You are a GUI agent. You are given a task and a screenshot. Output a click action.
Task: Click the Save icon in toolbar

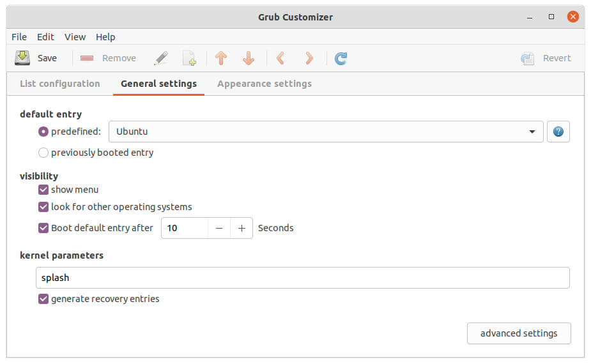point(22,58)
